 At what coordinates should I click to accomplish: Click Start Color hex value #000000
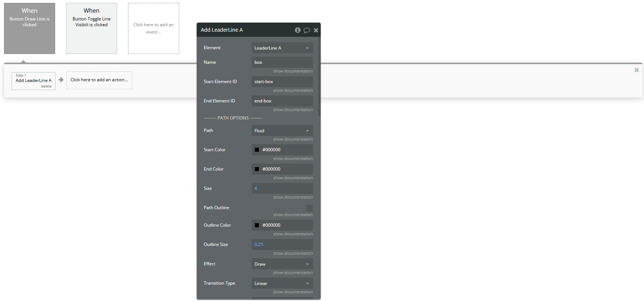click(271, 150)
